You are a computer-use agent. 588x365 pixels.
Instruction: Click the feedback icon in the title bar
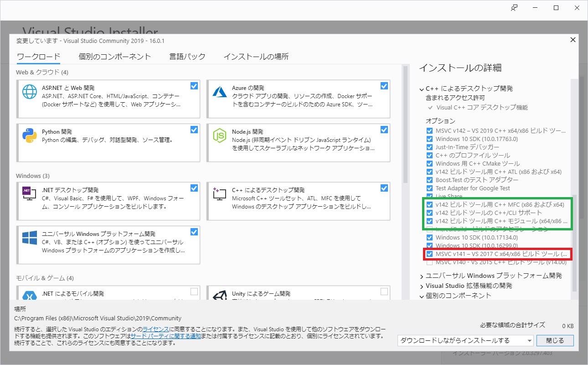[514, 8]
